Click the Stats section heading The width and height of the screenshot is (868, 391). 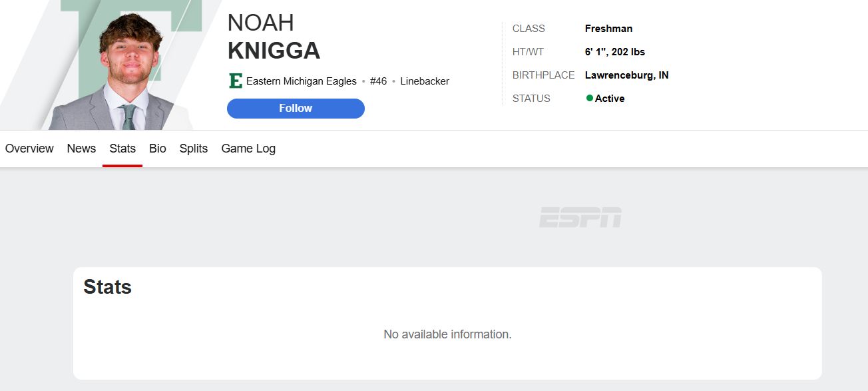(107, 287)
